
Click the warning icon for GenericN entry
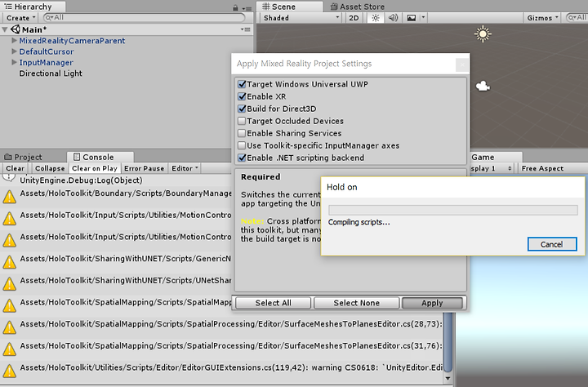coord(9,262)
